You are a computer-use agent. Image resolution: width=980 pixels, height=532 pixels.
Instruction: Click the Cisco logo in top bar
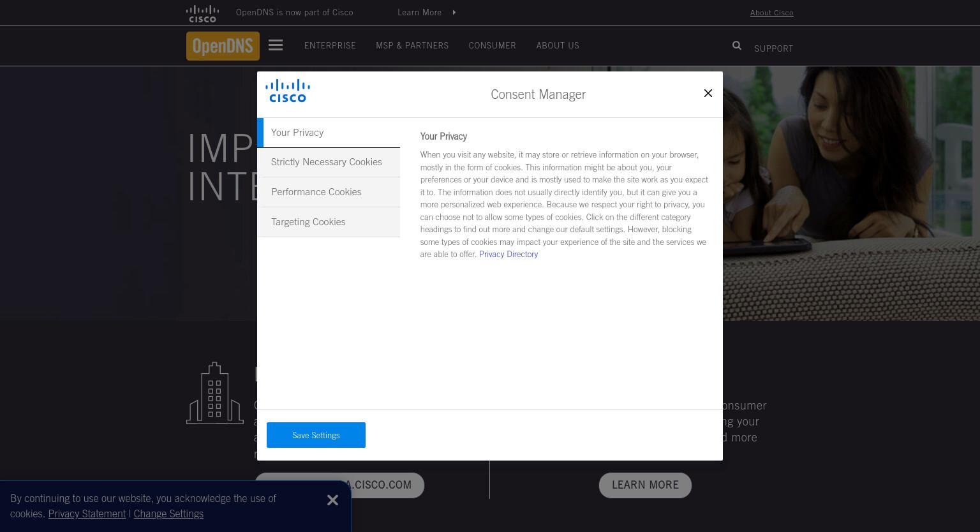click(202, 13)
